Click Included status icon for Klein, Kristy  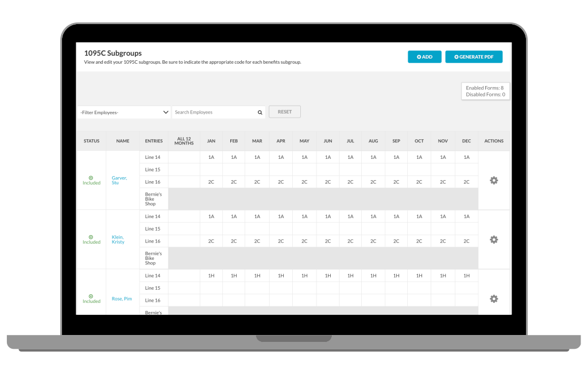pos(91,237)
